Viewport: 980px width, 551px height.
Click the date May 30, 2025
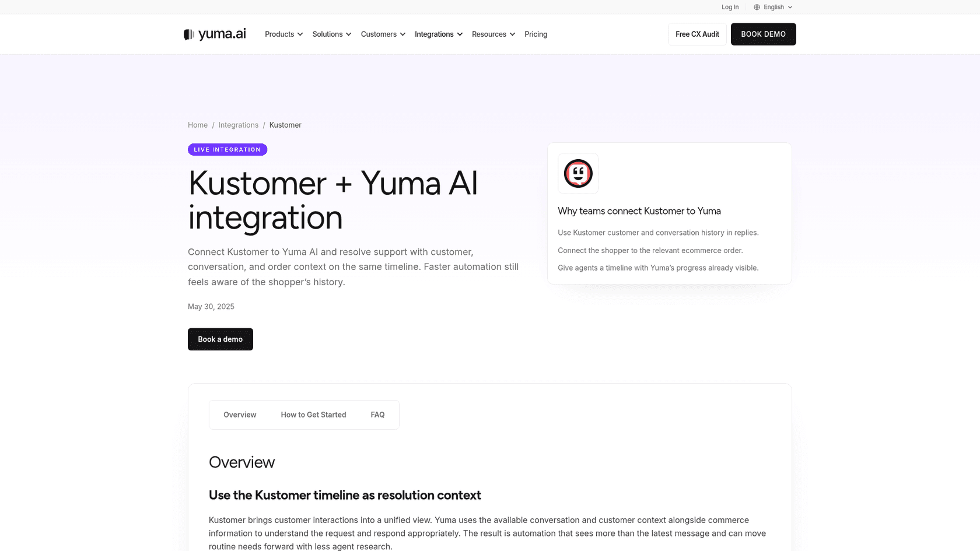tap(211, 307)
